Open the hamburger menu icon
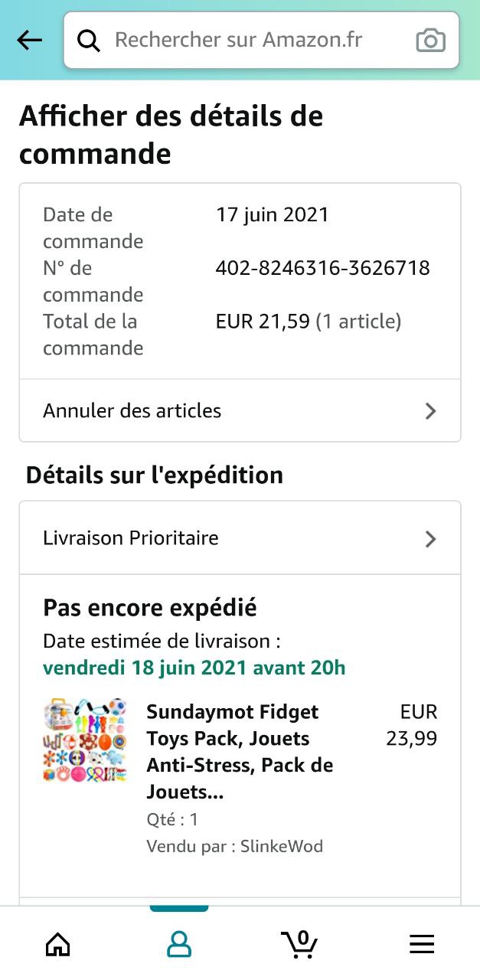480x980 pixels. click(422, 945)
